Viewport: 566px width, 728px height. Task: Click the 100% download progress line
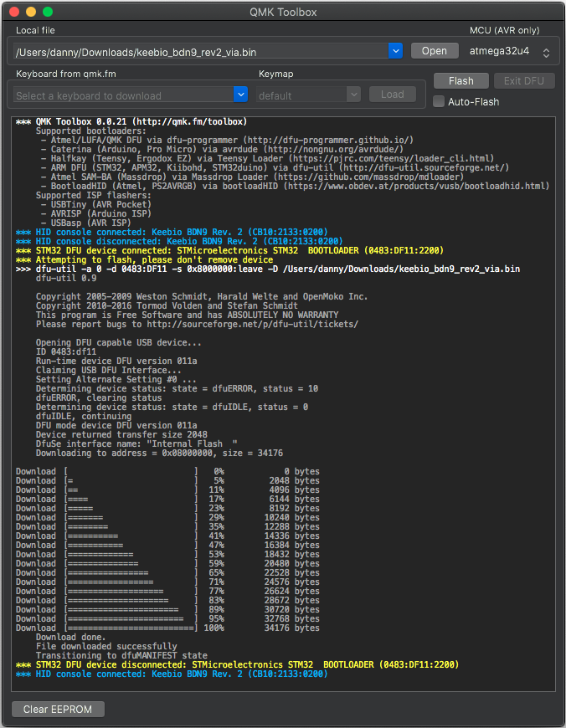tap(167, 628)
